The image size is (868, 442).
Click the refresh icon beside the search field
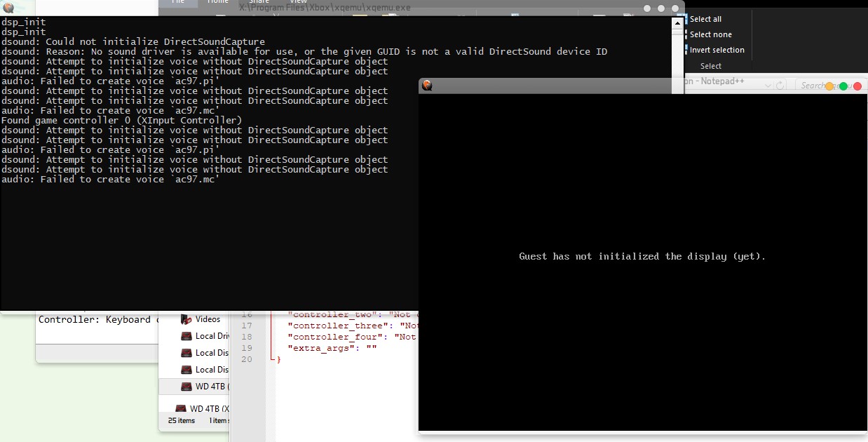point(780,86)
